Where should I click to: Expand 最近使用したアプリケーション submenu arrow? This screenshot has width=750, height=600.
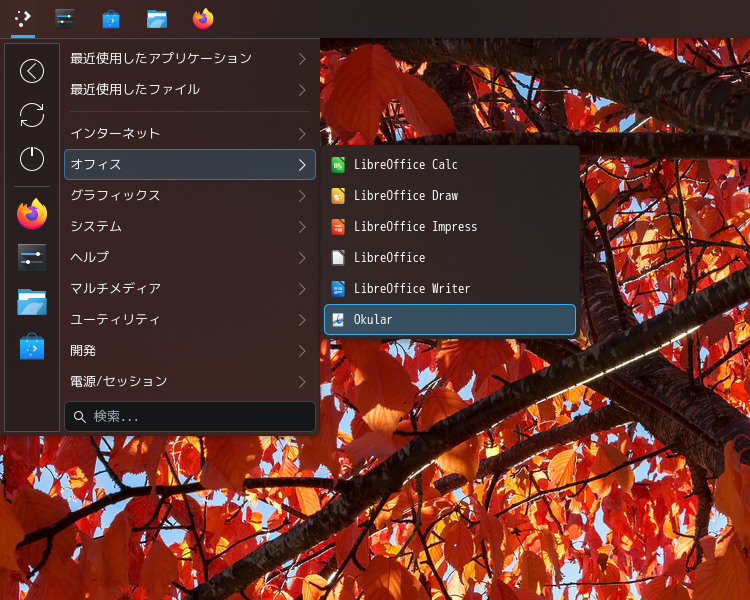click(302, 59)
